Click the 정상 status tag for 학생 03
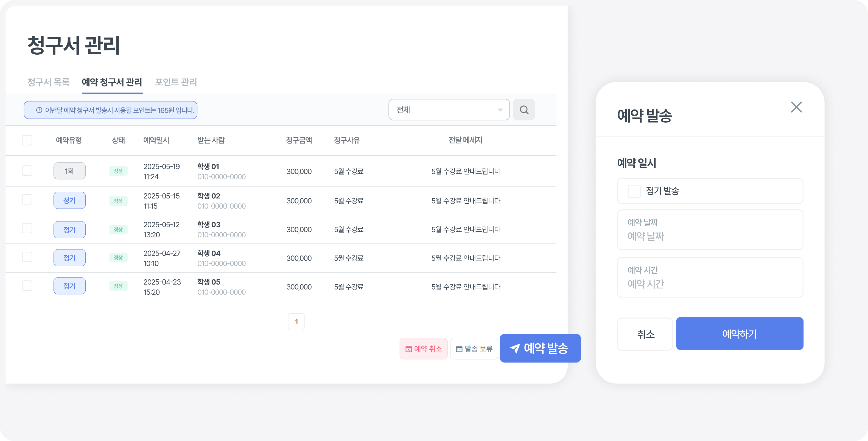The height and width of the screenshot is (441, 868). [118, 229]
